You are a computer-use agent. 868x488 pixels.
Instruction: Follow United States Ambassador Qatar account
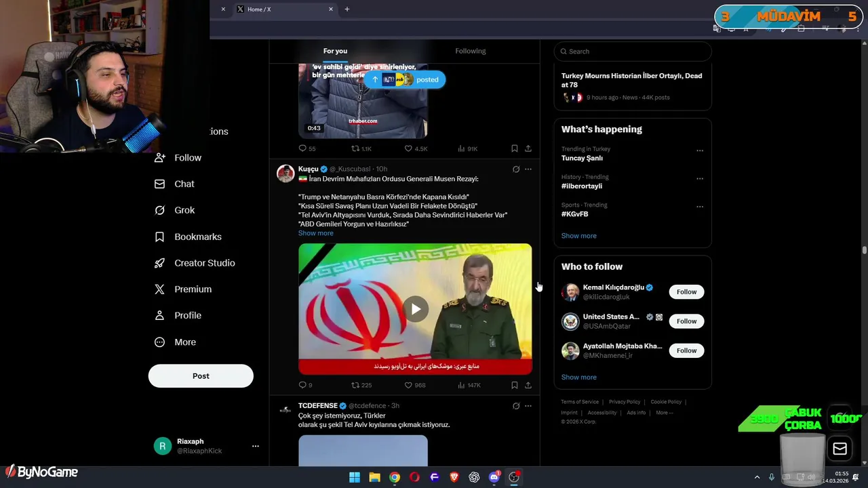pos(686,321)
